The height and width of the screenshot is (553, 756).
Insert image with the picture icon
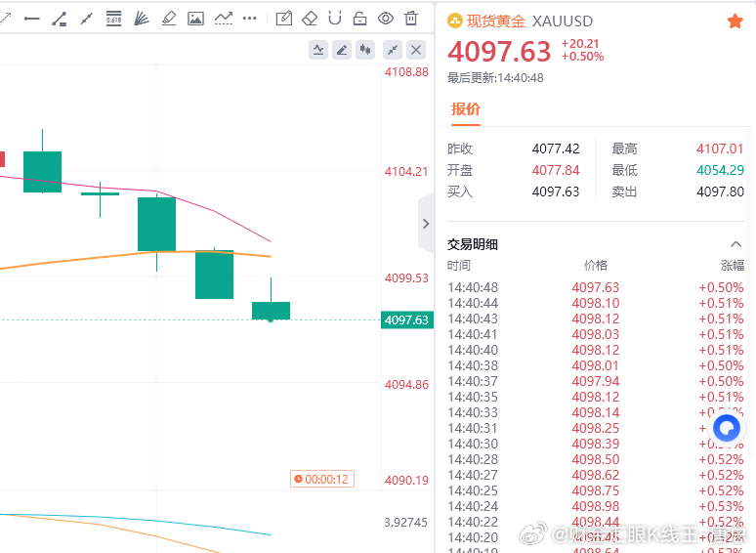point(195,19)
